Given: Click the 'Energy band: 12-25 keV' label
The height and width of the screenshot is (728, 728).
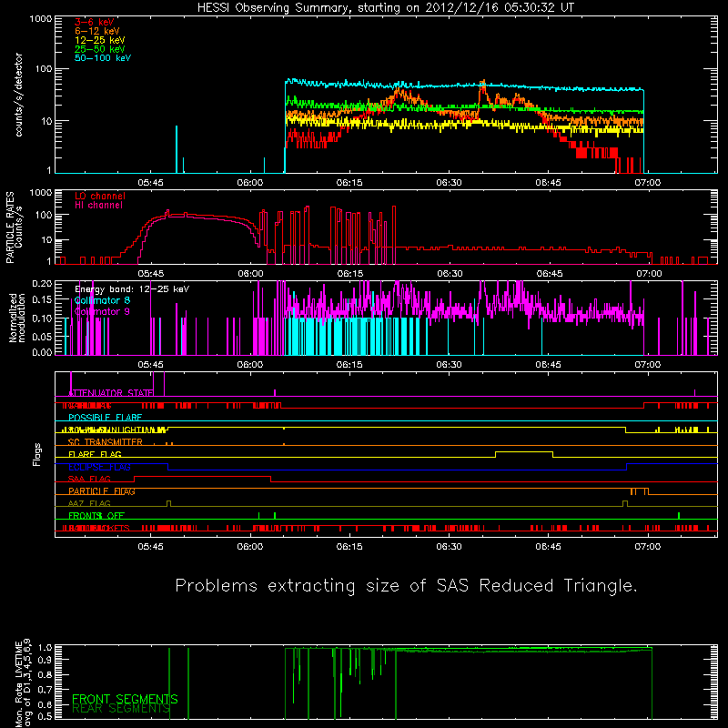Looking at the screenshot, I should pos(132,289).
